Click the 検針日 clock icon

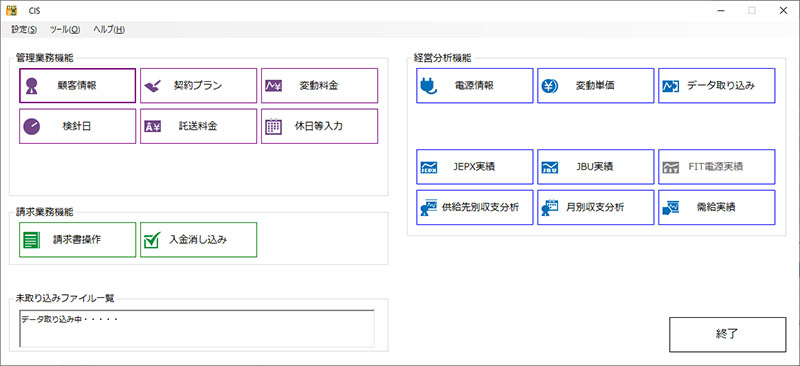coord(32,127)
